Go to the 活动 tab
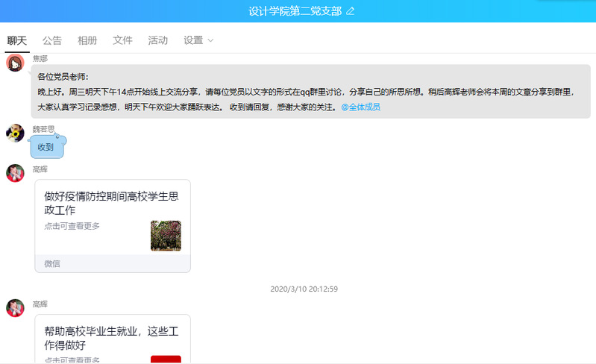Image resolution: width=596 pixels, height=364 pixels. [x=157, y=40]
